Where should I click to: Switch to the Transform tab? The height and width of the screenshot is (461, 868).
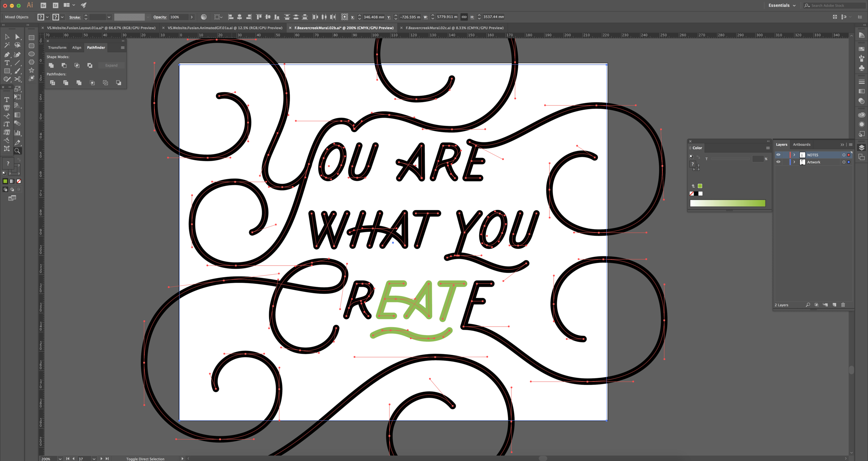click(57, 48)
